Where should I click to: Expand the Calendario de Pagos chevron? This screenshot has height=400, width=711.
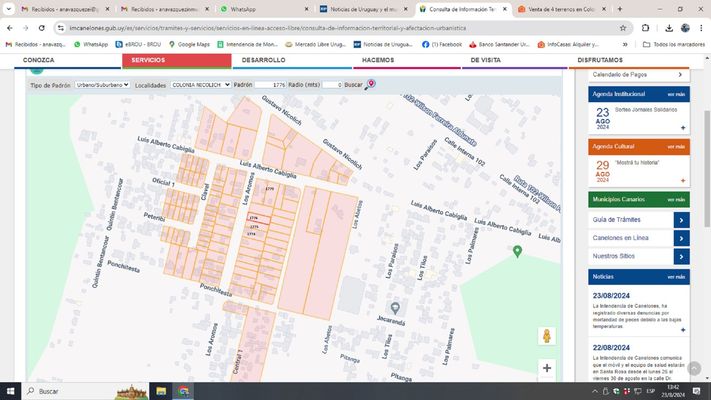pos(680,75)
